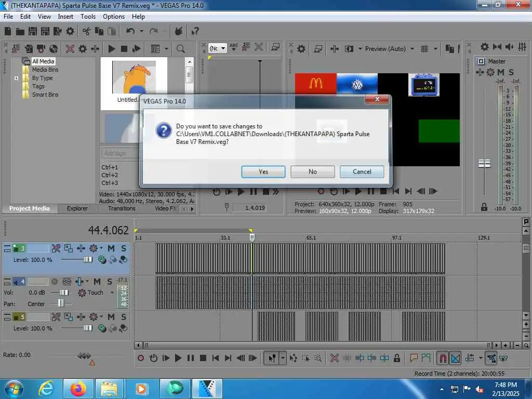Viewport: 532px width, 399px height.
Task: Select the Smart Bins folder
Action: tap(45, 95)
